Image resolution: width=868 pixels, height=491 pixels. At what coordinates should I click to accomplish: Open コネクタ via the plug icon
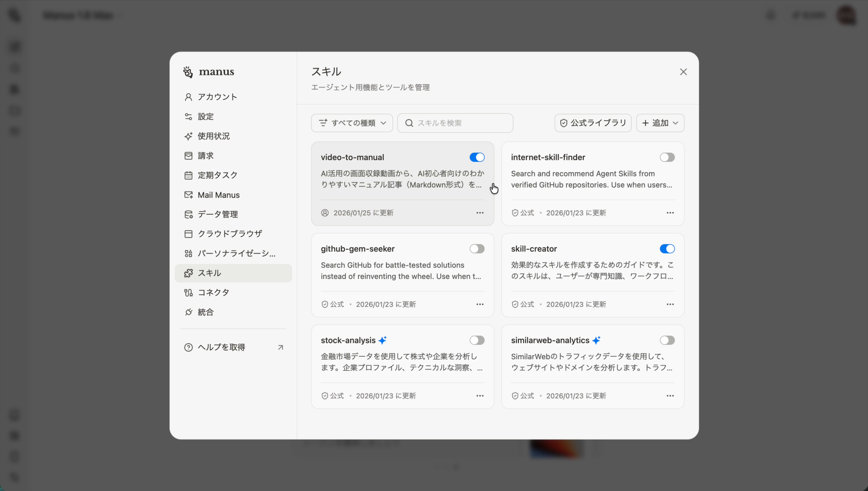[189, 292]
